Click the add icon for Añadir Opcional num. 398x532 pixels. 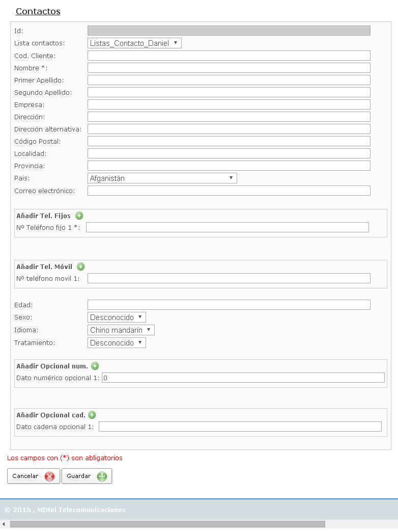click(95, 366)
